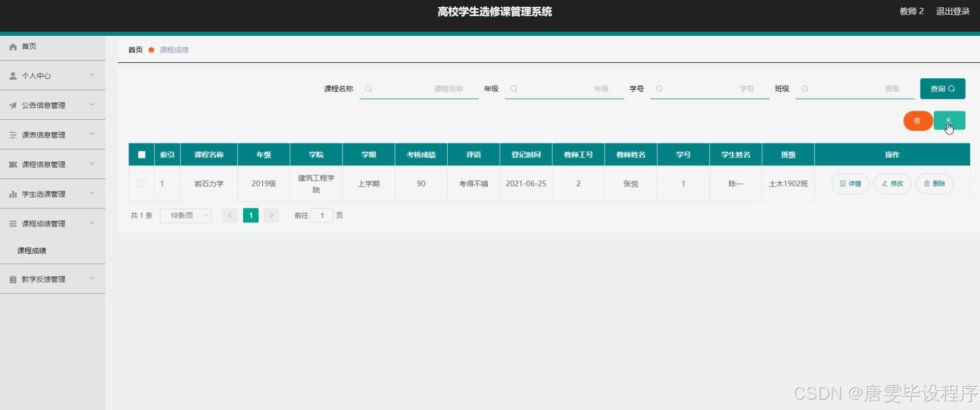The image size is (980, 410).
Task: Collapse the 课程成绩管理 chevron
Action: click(x=92, y=223)
